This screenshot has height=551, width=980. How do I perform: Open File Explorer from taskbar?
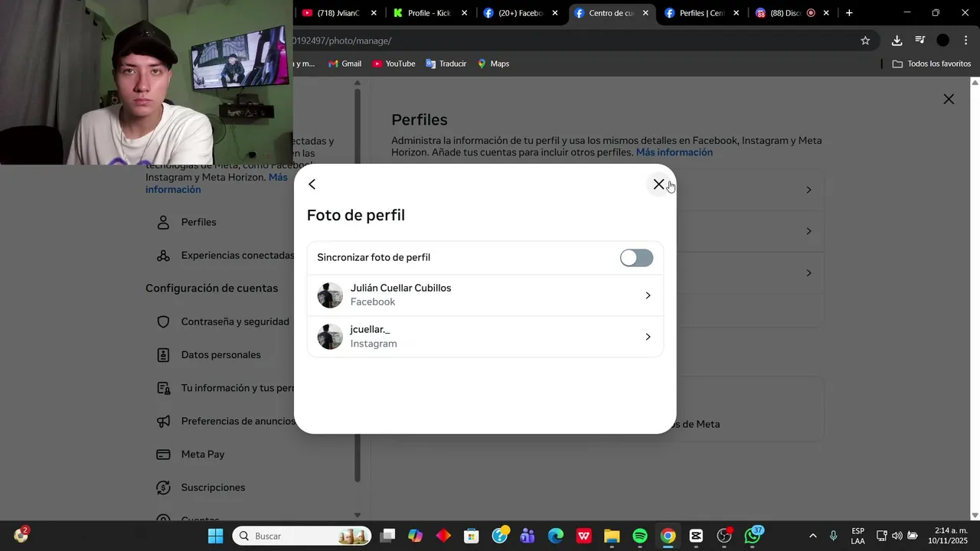(612, 536)
